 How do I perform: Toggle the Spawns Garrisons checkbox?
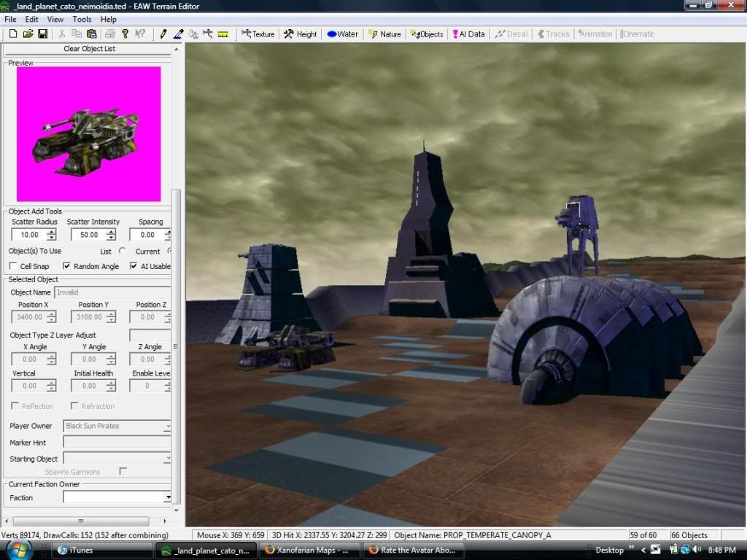click(x=123, y=471)
